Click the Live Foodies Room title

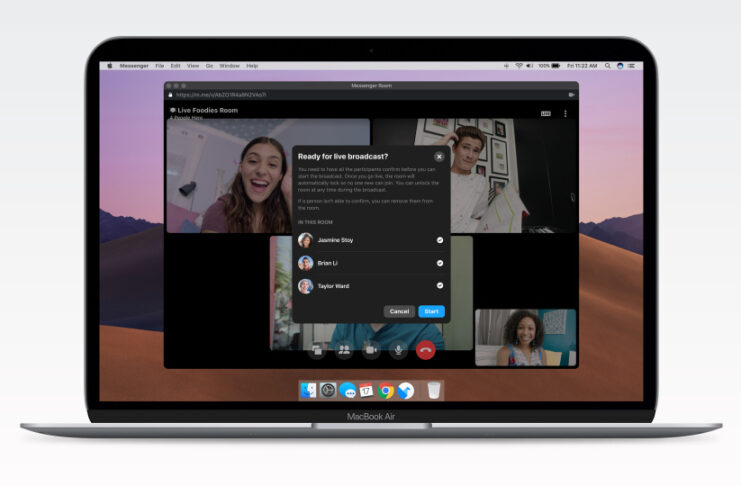(x=207, y=110)
